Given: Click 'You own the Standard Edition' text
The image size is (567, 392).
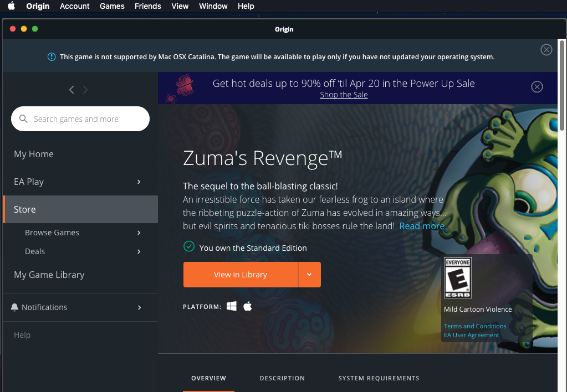Looking at the screenshot, I should [253, 248].
